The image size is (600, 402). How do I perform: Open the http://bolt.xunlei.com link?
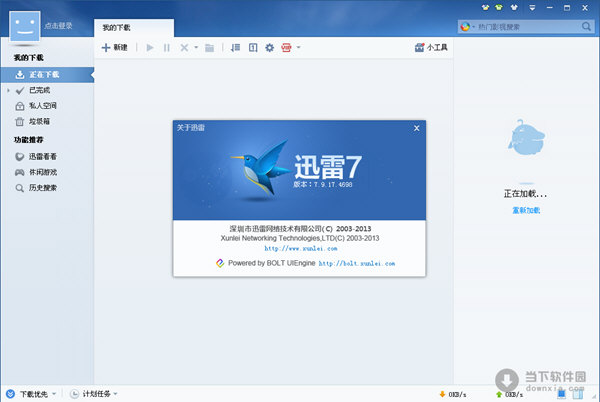pyautogui.click(x=357, y=264)
